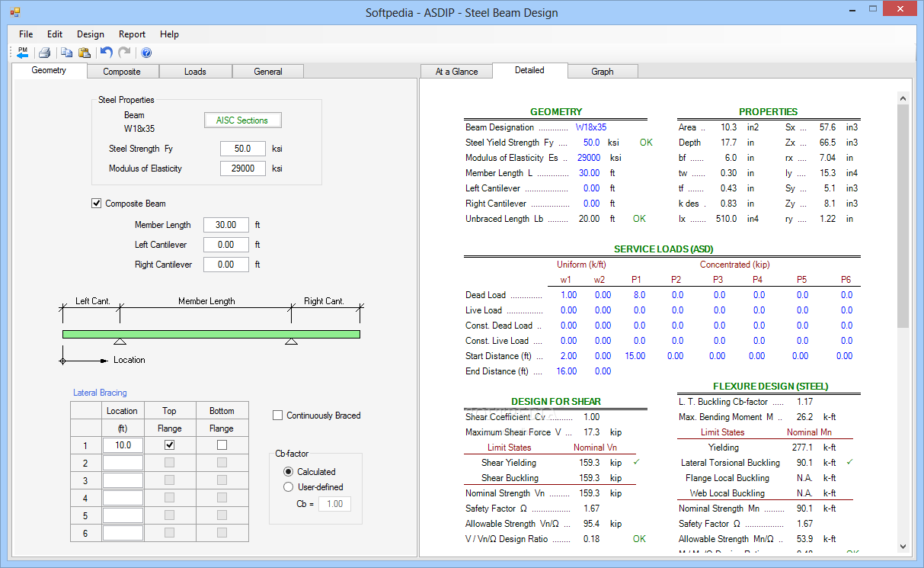
Task: Click the Member Length input field
Action: click(x=226, y=225)
